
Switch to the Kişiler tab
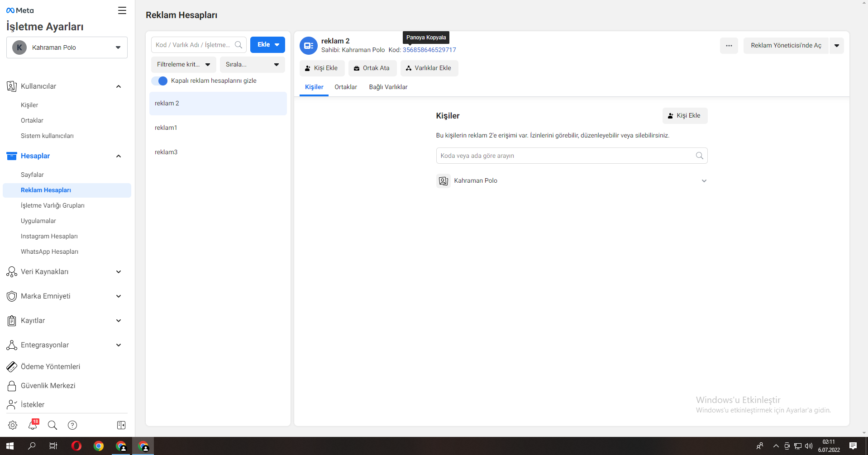click(x=314, y=87)
